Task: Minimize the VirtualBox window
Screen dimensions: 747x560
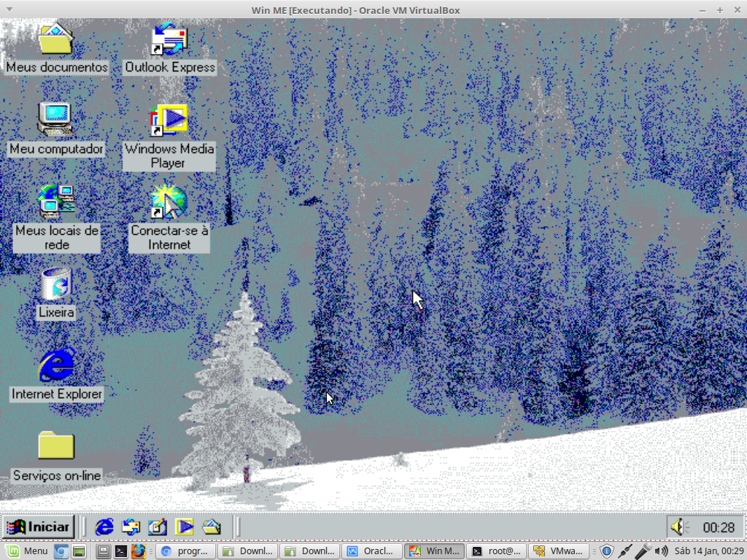Action: click(x=703, y=10)
